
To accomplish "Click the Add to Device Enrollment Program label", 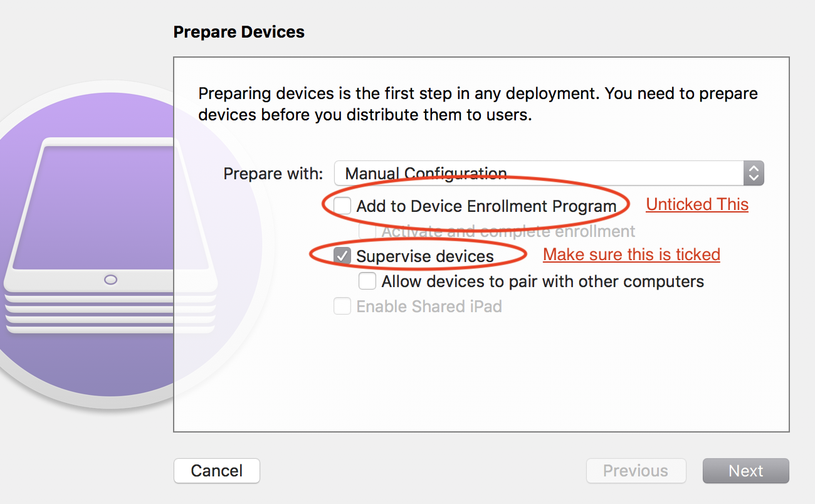I will (x=488, y=206).
